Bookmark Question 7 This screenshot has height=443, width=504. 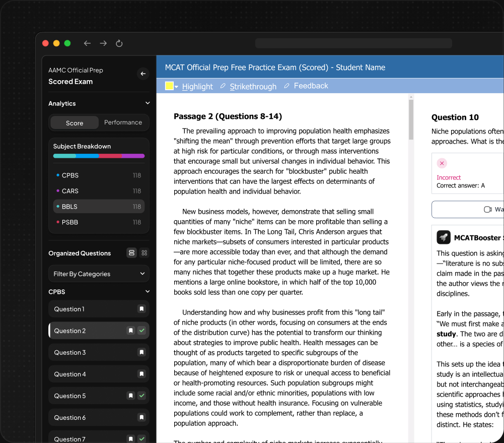click(x=130, y=439)
